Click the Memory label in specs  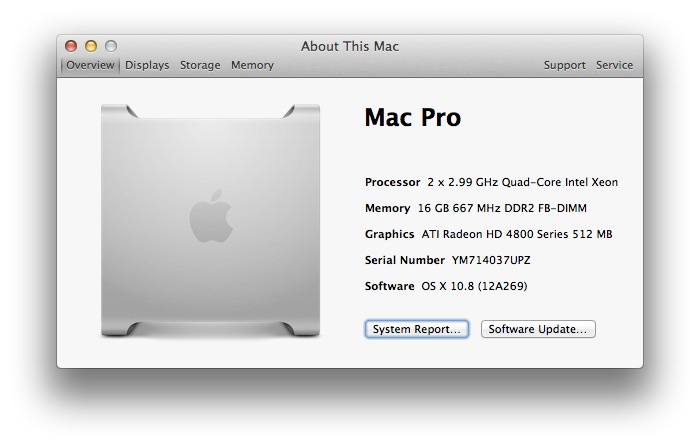388,208
